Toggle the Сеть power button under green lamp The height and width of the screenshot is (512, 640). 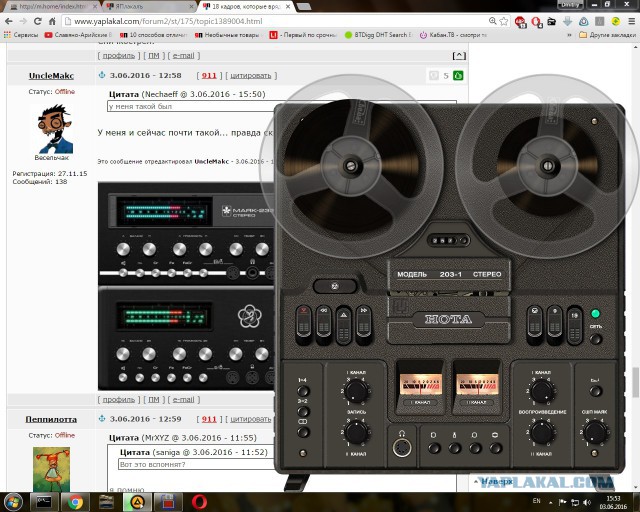tap(596, 338)
